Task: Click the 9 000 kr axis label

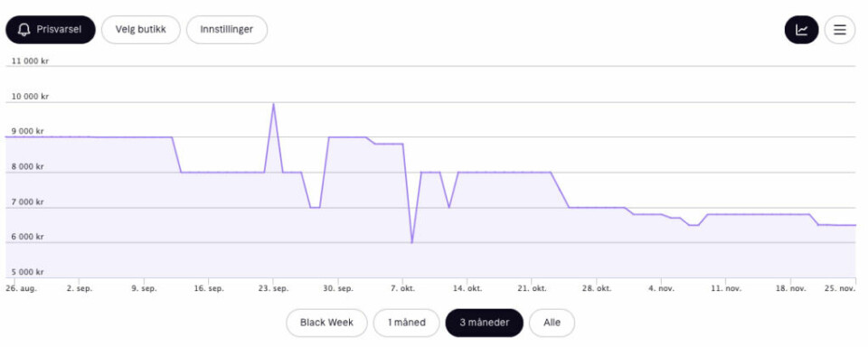Action: click(x=27, y=131)
